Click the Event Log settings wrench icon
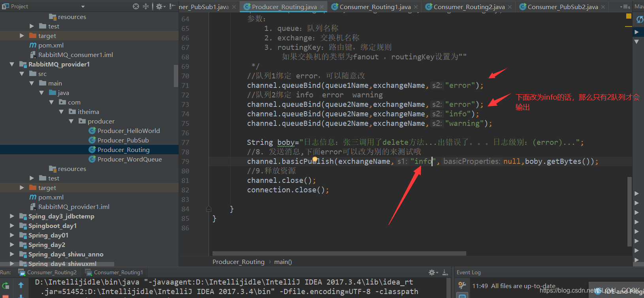Image resolution: width=644 pixels, height=298 pixels. [x=462, y=285]
